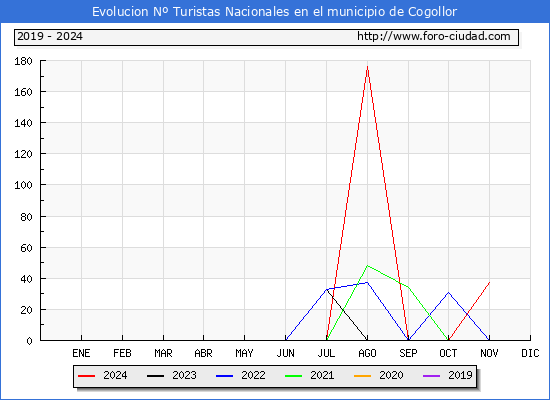Image resolution: width=550 pixels, height=400 pixels.
Task: Click the red 2024 line end at NOV
Action: point(489,282)
